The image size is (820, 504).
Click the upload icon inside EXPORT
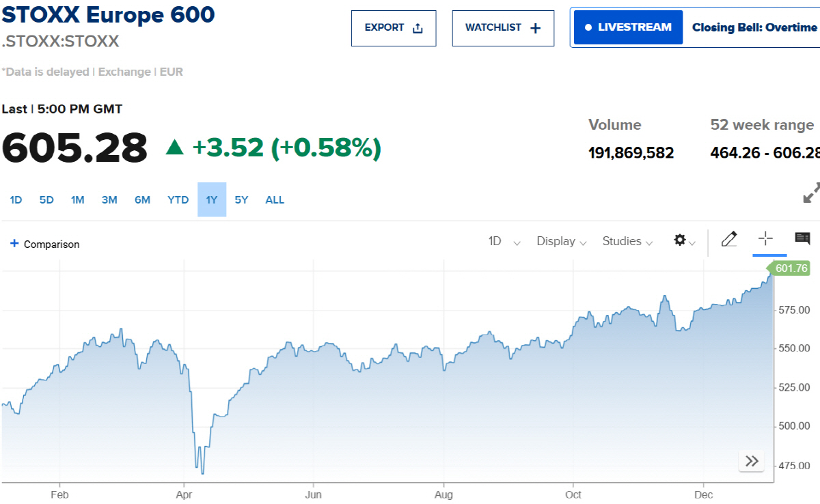(x=418, y=27)
